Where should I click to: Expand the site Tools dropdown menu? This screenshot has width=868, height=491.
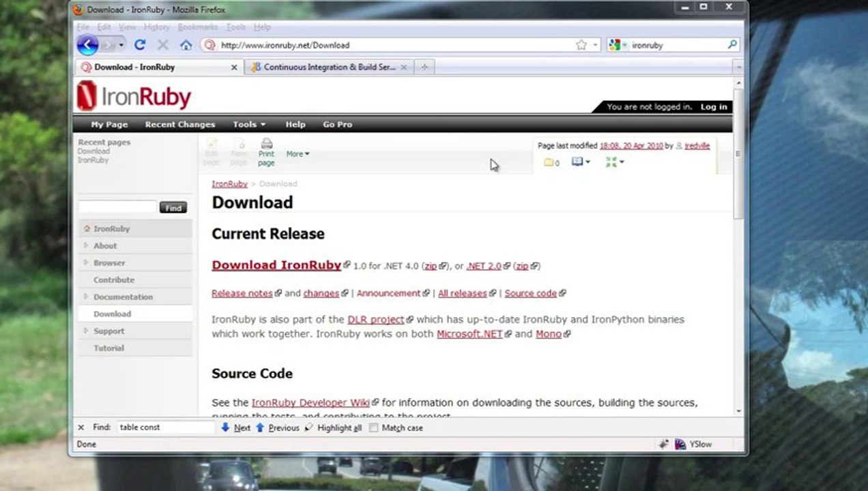(249, 124)
